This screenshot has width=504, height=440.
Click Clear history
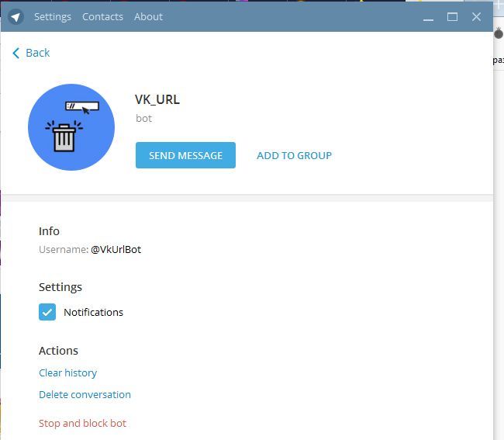[67, 372]
